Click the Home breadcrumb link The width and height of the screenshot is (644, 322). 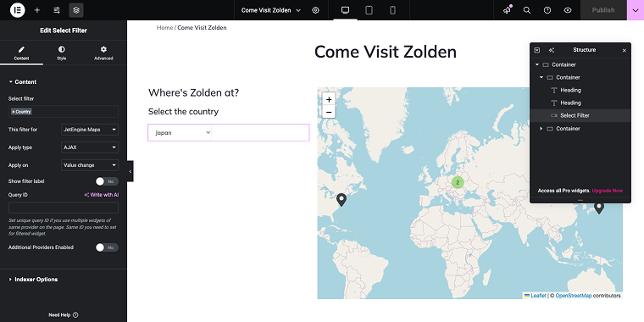coord(164,27)
